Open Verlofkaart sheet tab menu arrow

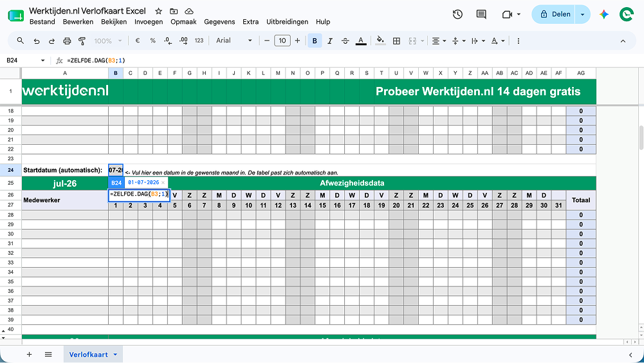115,355
